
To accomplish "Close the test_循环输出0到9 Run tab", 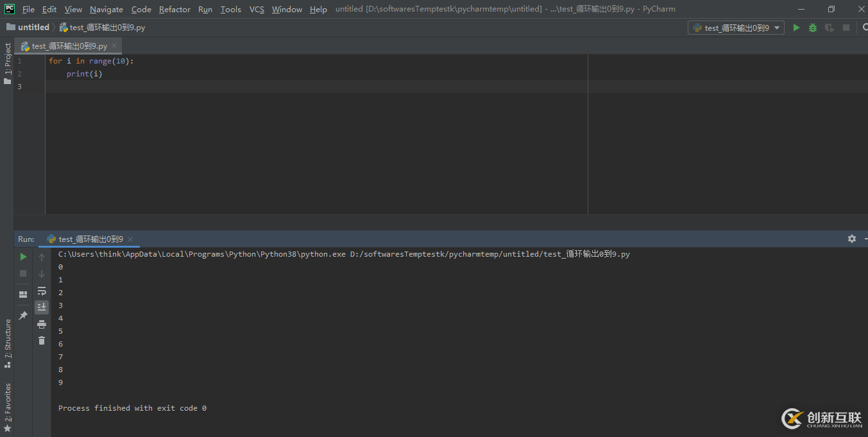I will coord(131,239).
